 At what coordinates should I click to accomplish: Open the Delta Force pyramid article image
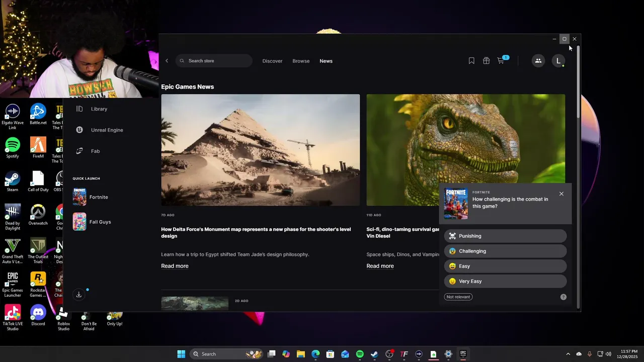261,150
